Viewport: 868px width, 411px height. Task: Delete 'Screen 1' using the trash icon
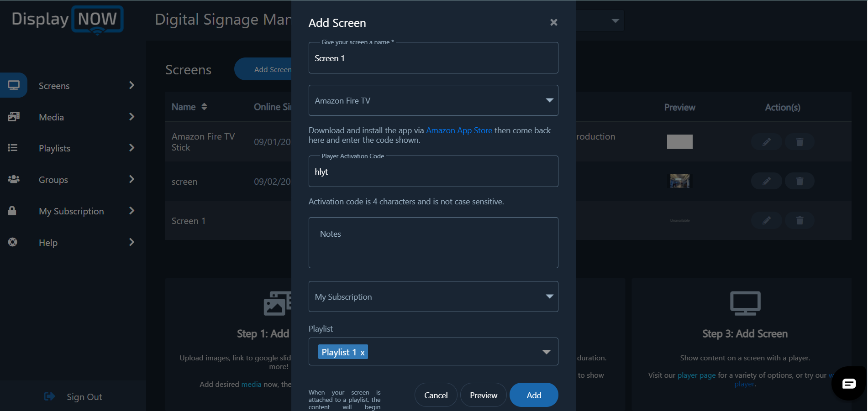click(x=800, y=220)
